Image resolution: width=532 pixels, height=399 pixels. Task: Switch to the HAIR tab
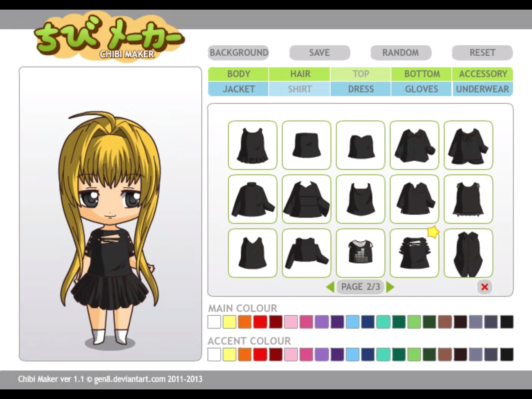tap(300, 74)
